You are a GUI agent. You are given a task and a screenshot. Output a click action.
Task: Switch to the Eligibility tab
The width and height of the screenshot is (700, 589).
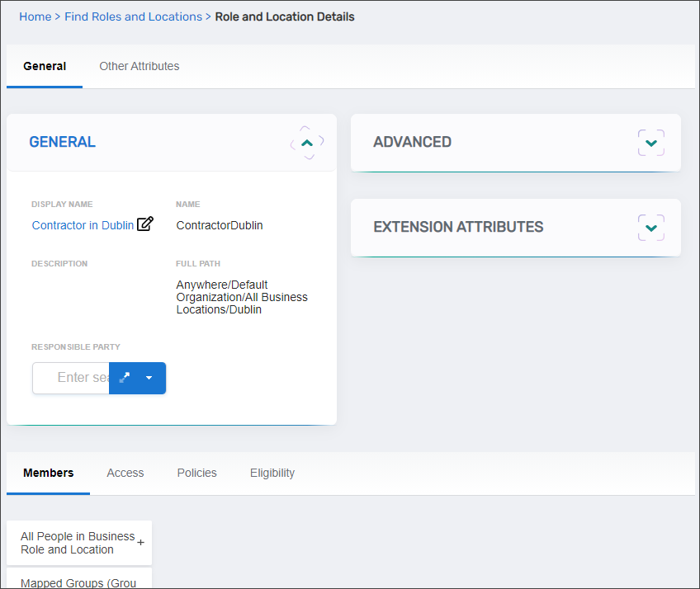272,473
